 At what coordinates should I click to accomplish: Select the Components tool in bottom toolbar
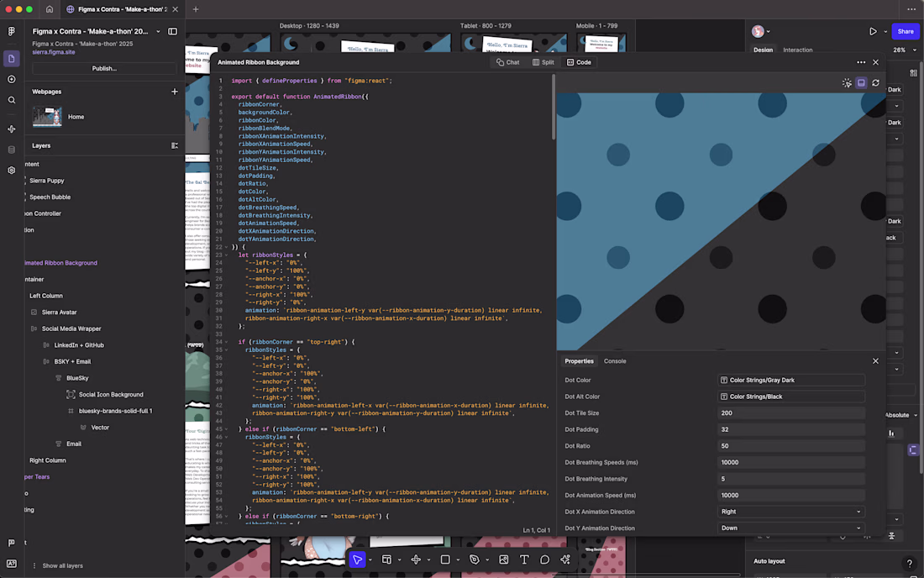tap(416, 560)
